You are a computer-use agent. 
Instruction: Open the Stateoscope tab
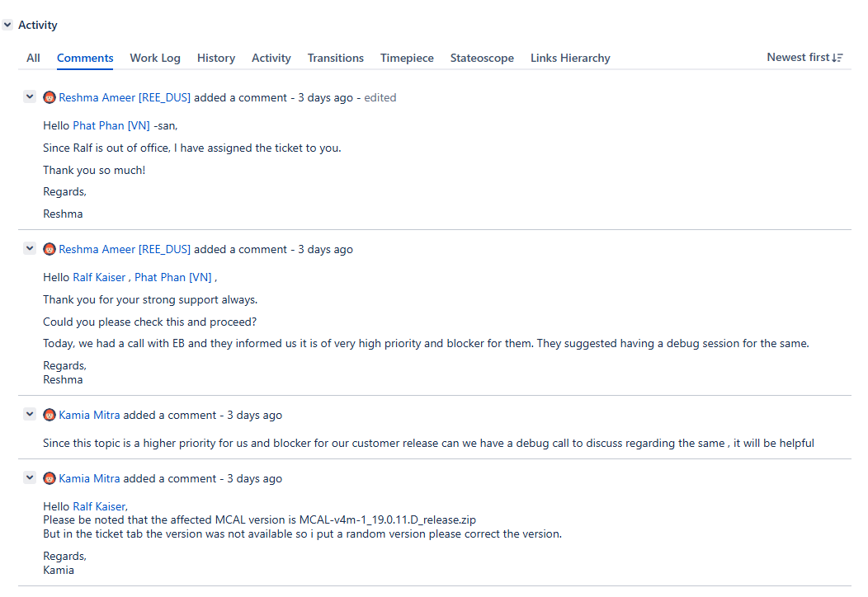[482, 58]
